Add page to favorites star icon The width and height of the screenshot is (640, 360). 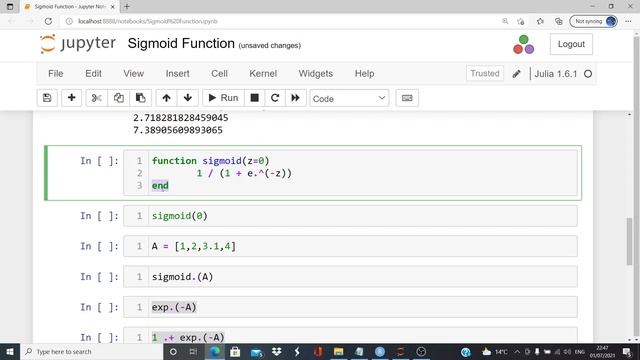(520, 21)
